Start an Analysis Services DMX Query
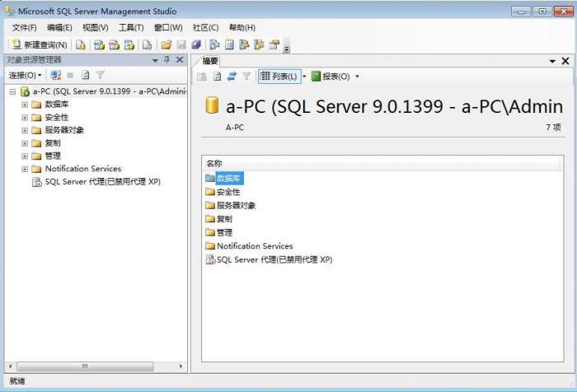Screen dimensions: 577x392 [114, 44]
